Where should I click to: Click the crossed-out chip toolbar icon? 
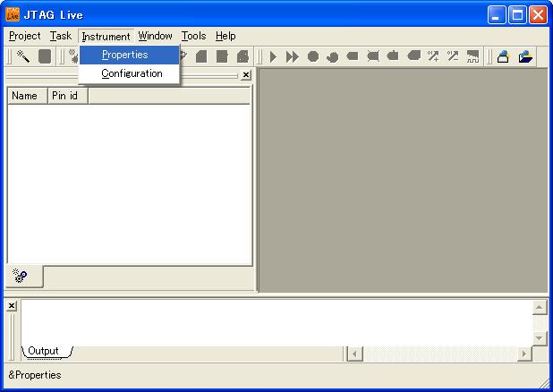[373, 56]
